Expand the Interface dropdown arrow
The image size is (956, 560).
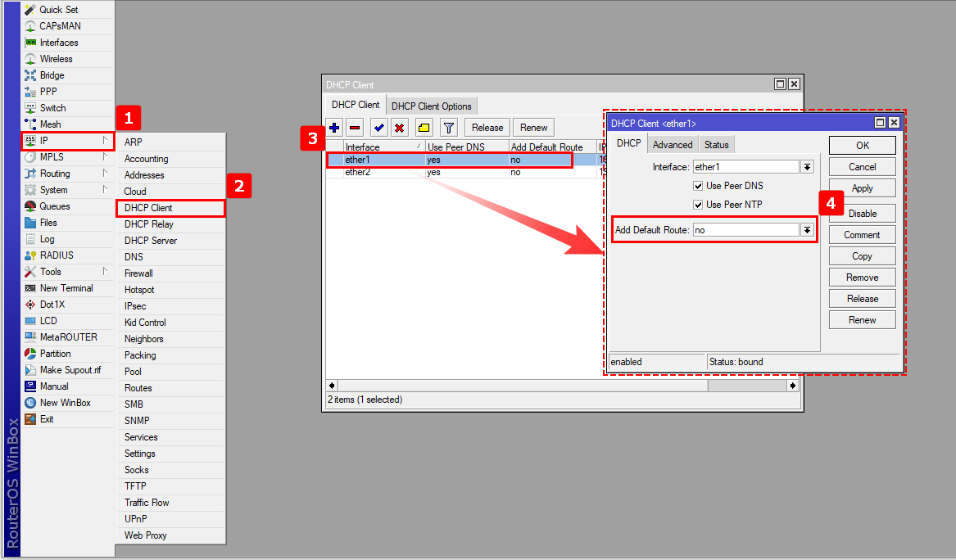coord(807,167)
